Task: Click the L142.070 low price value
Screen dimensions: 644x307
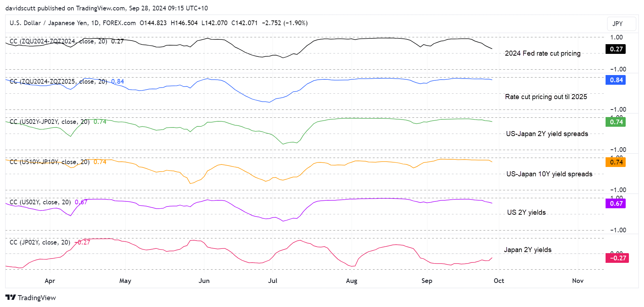Action: pos(214,23)
